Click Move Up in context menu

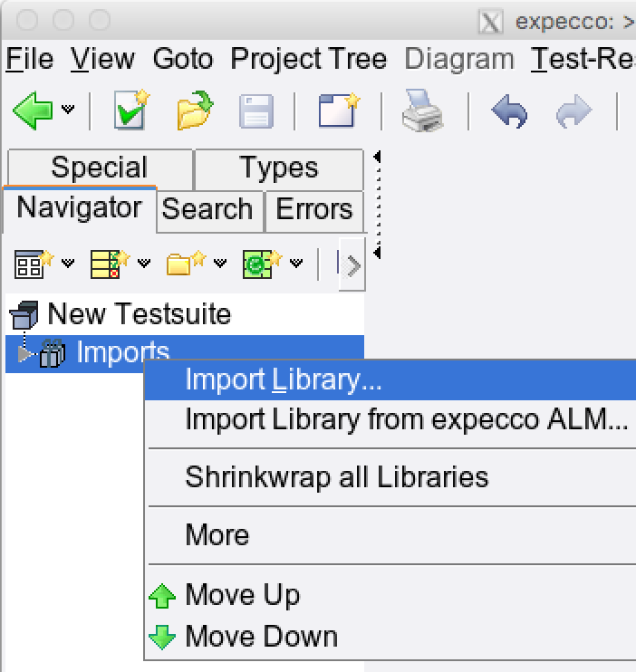point(242,595)
